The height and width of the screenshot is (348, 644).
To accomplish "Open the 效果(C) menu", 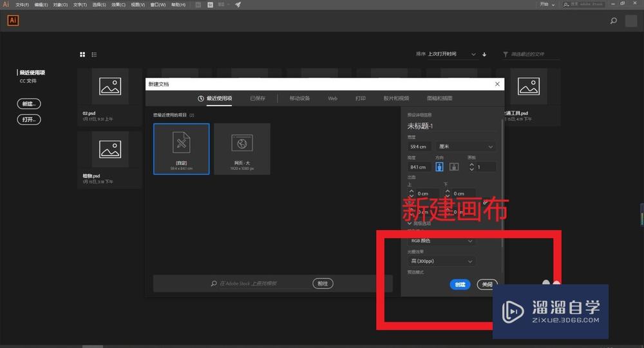I will [x=118, y=5].
